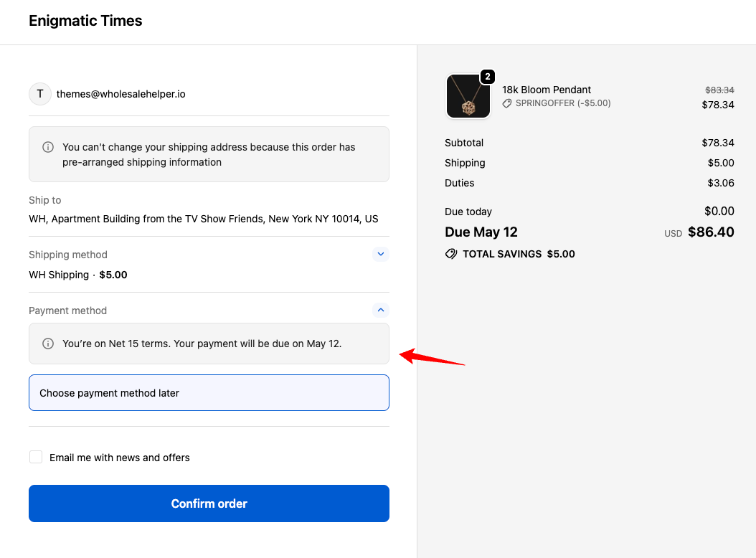The image size is (756, 558).
Task: Open the 18k Bloom Pendant thumbnail
Action: coord(468,97)
